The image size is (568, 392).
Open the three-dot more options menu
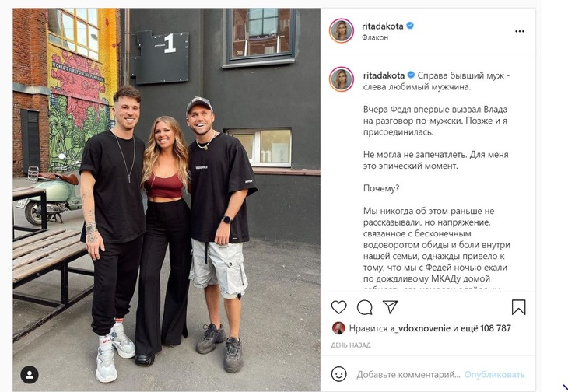(520, 31)
